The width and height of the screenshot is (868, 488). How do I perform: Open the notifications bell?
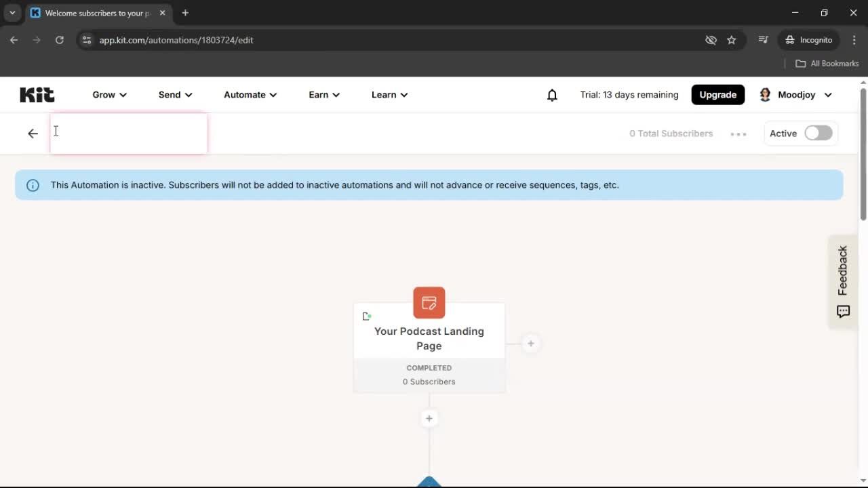coord(552,95)
